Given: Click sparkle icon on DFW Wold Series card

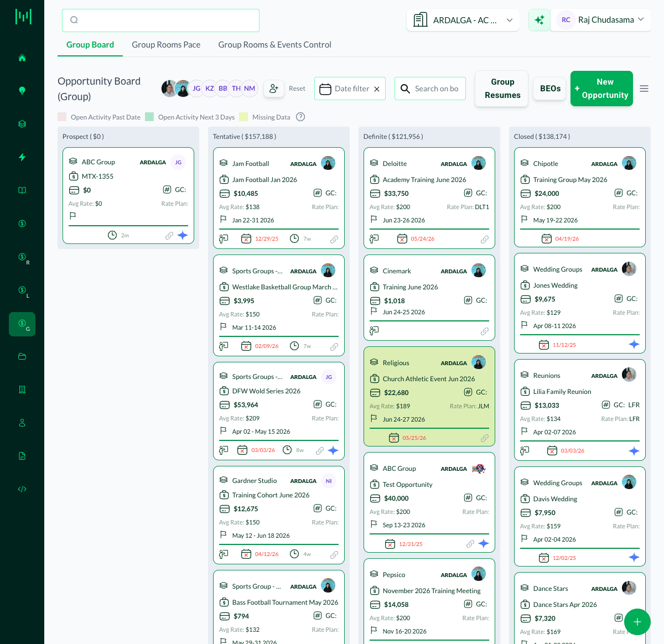Looking at the screenshot, I should point(333,450).
